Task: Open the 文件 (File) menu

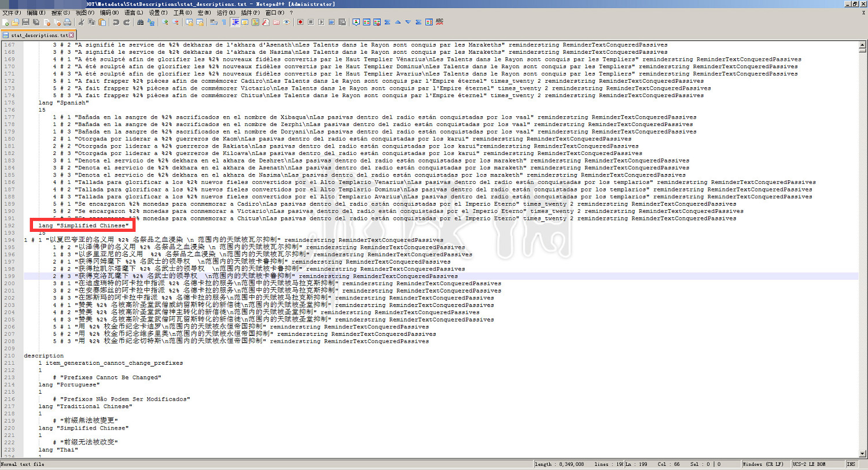Action: 12,13
